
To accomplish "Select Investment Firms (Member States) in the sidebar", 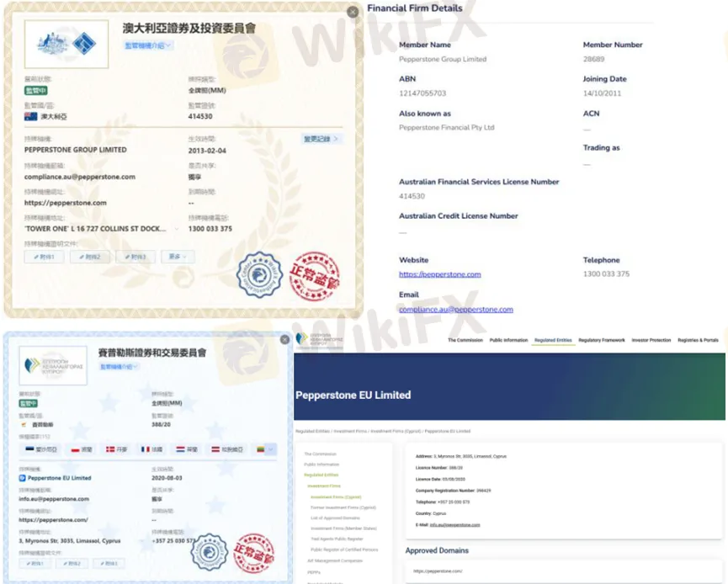I will coord(343,528).
